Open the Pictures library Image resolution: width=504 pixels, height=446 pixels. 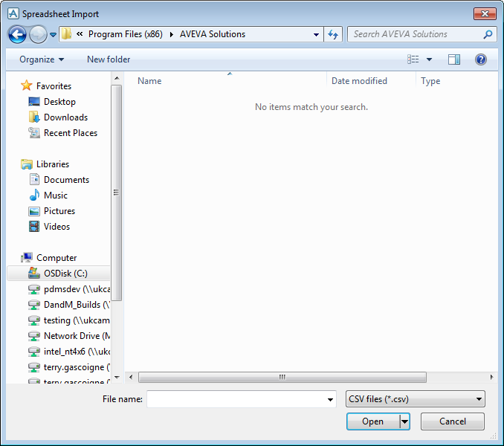(x=59, y=211)
